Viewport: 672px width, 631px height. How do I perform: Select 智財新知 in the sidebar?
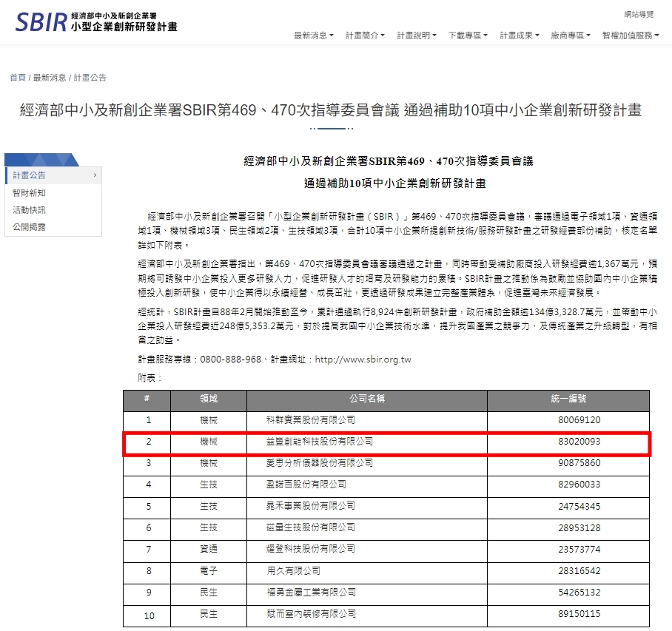29,193
